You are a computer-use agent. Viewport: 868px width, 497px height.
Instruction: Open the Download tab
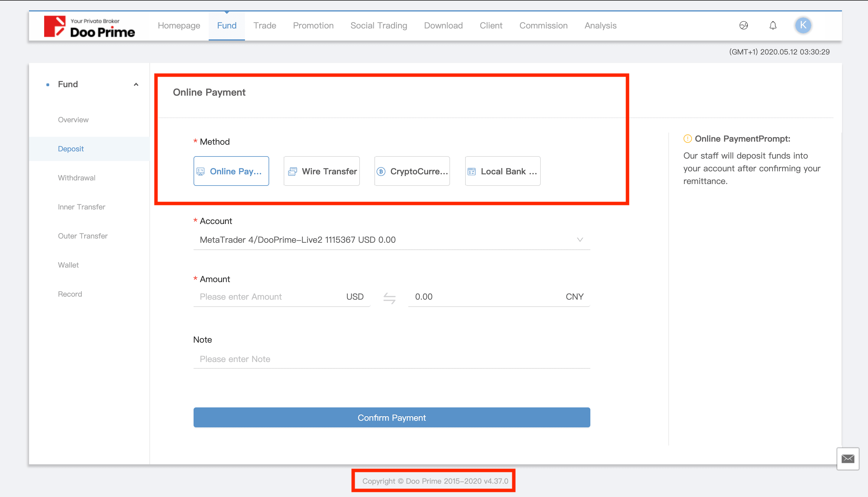[x=443, y=26]
